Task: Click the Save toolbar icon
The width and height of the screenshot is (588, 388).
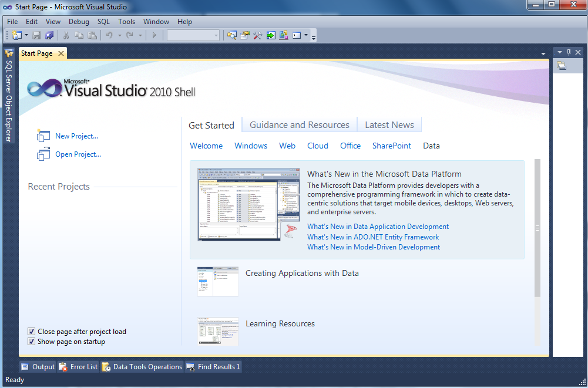Action: coord(36,35)
